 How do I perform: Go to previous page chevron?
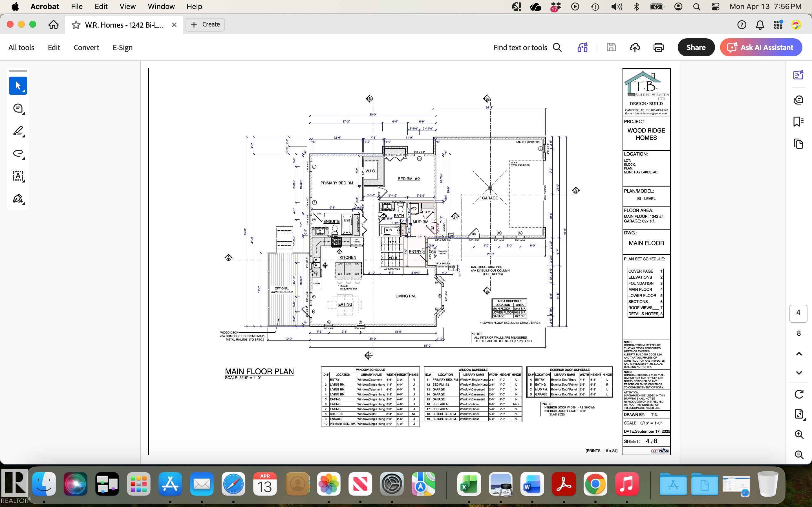pyautogui.click(x=798, y=354)
